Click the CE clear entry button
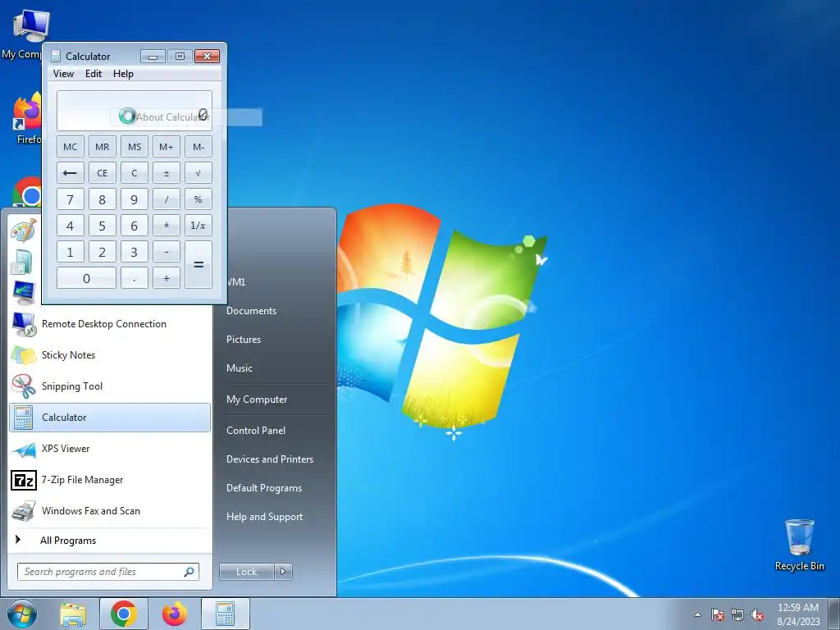 tap(103, 173)
